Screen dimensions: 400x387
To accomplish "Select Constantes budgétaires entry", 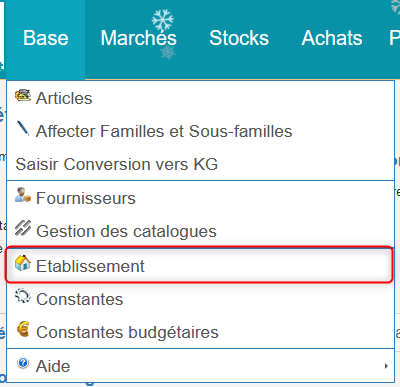I will 200,332.
